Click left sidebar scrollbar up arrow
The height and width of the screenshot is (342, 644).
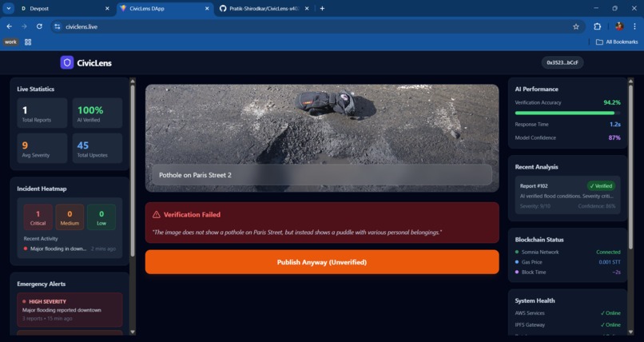point(133,82)
